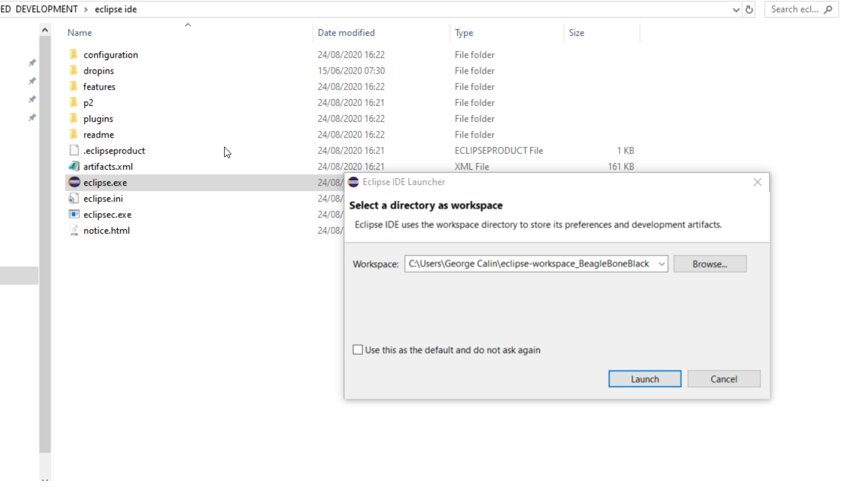Click the artifacts.xml file icon
This screenshot has height=504, width=842.
[x=74, y=166]
